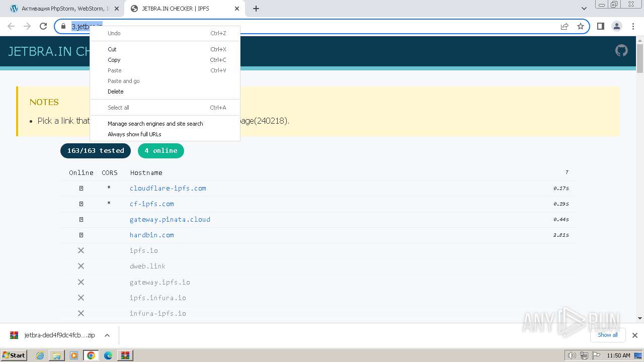Viewport: 644px width, 362px height.
Task: Click Show all downloads
Action: pyautogui.click(x=607, y=335)
